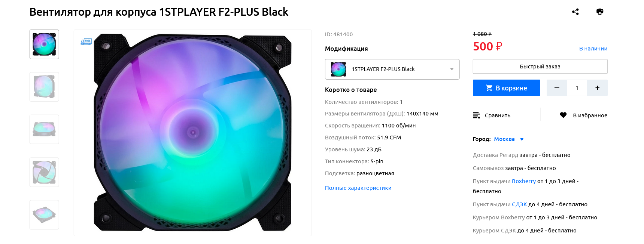Click the shopping cart button "В корзине"
Screen dimensions: 644x244
click(x=506, y=88)
